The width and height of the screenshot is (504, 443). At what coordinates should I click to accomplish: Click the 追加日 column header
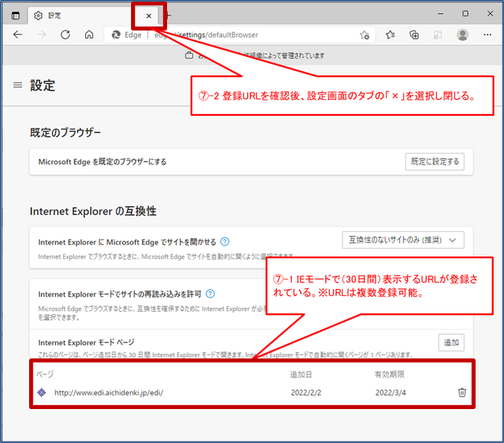[x=301, y=374]
